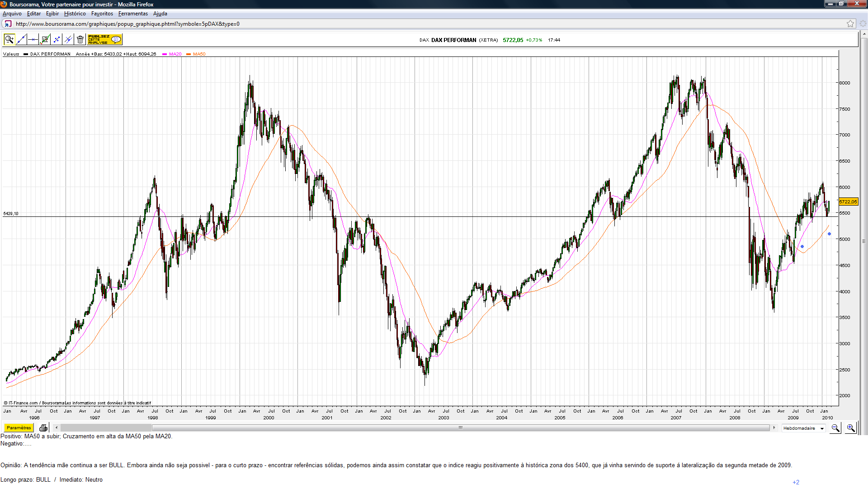The height and width of the screenshot is (488, 868).
Task: Select the magnifier zoom tool in chart toolbar
Action: (x=9, y=40)
